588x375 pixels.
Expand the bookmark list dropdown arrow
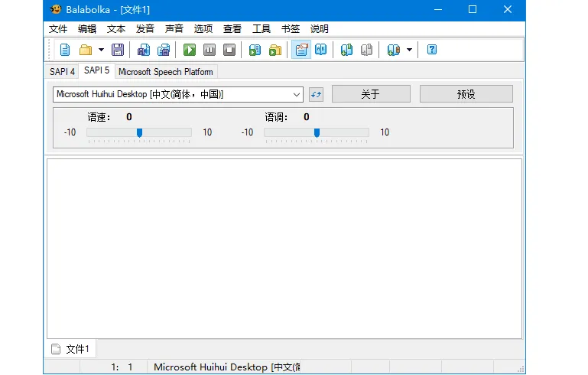(x=410, y=50)
